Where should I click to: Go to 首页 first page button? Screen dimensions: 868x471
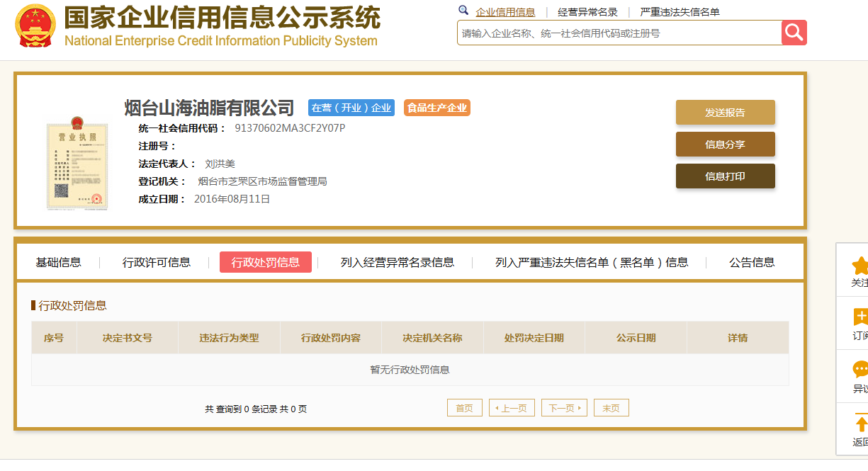(x=465, y=408)
